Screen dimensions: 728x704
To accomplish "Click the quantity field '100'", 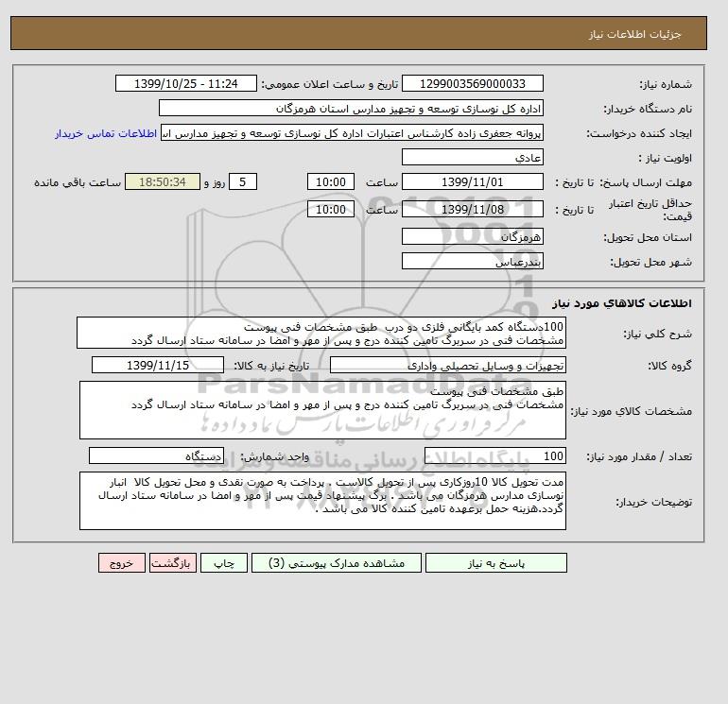I will point(495,455).
